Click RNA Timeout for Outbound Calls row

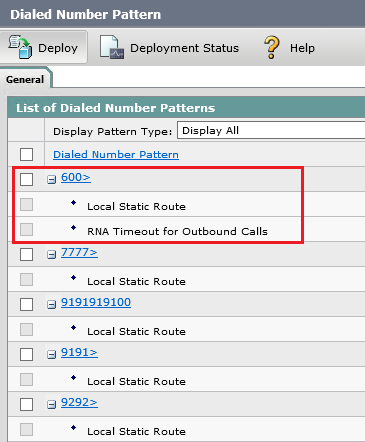point(177,231)
